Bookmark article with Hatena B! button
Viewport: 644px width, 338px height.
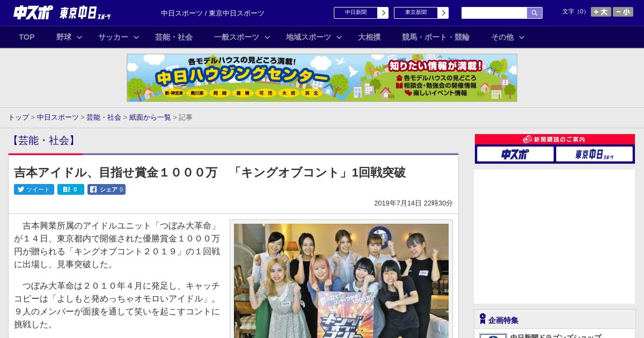pyautogui.click(x=71, y=189)
